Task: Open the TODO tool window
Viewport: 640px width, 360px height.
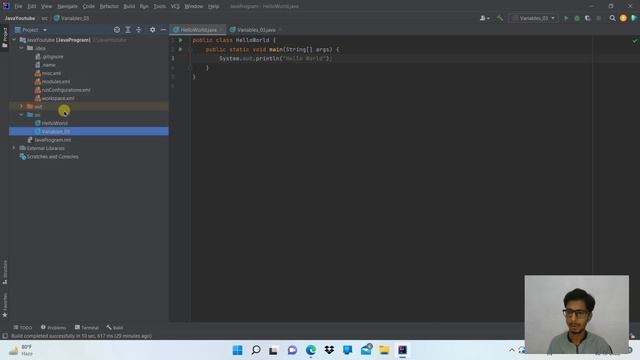Action: (x=22, y=327)
